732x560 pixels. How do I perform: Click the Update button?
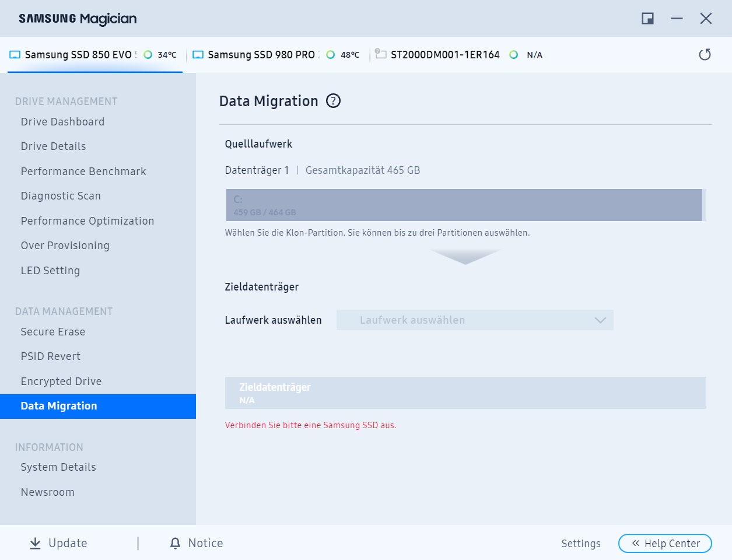(x=58, y=543)
